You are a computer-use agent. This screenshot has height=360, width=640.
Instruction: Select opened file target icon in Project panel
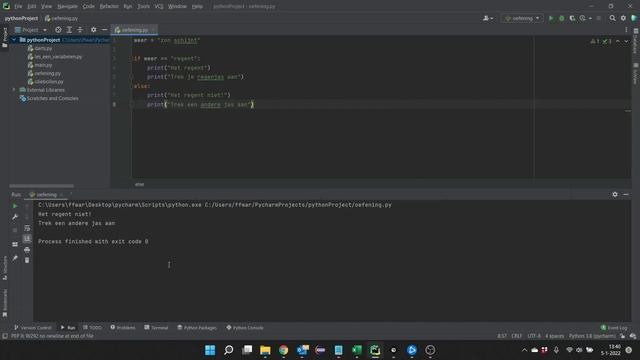coord(58,30)
